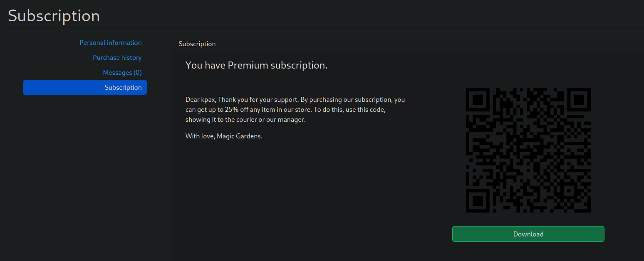This screenshot has width=644, height=261.
Task: Click the center of the QR code
Action: pyautogui.click(x=528, y=150)
